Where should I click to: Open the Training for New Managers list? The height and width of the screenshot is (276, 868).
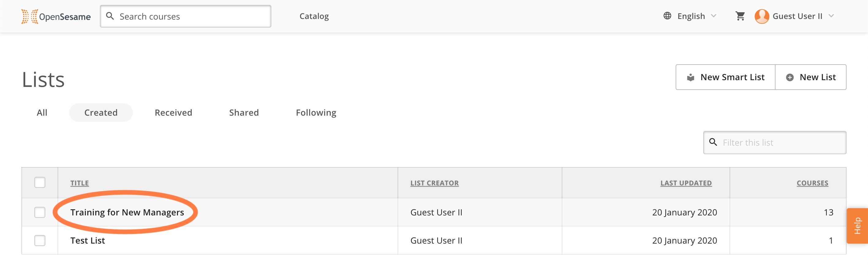pyautogui.click(x=127, y=212)
